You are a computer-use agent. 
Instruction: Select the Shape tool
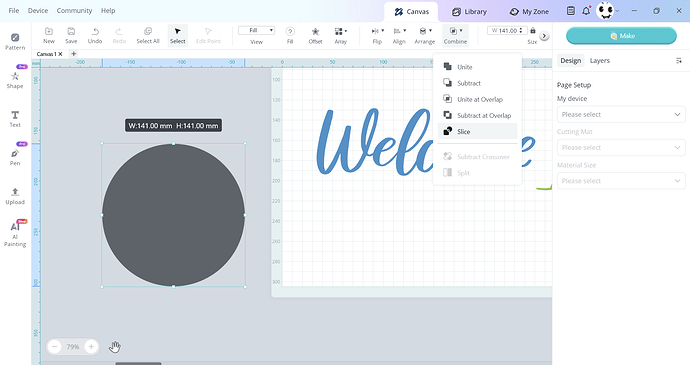pyautogui.click(x=15, y=80)
